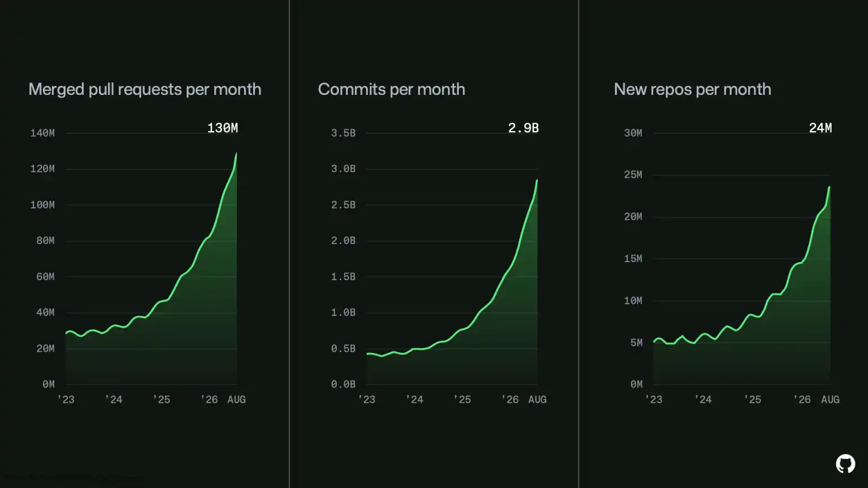This screenshot has width=868, height=488.
Task: Click '23 under the commits chart
Action: [x=367, y=399]
